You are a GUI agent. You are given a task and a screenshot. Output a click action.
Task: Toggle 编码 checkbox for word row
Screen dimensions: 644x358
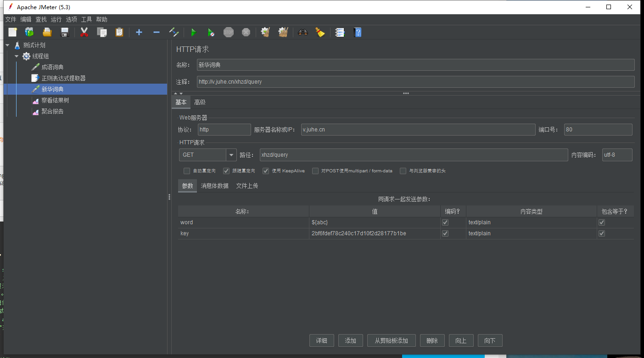445,222
